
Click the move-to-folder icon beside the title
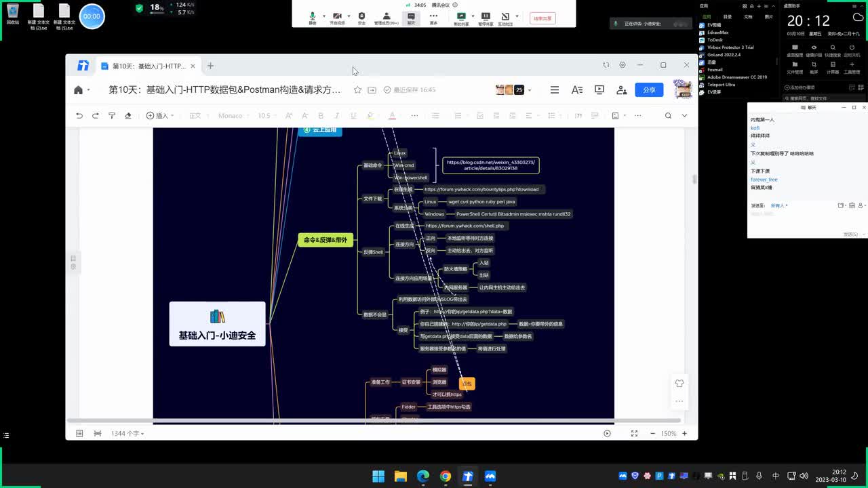372,89
